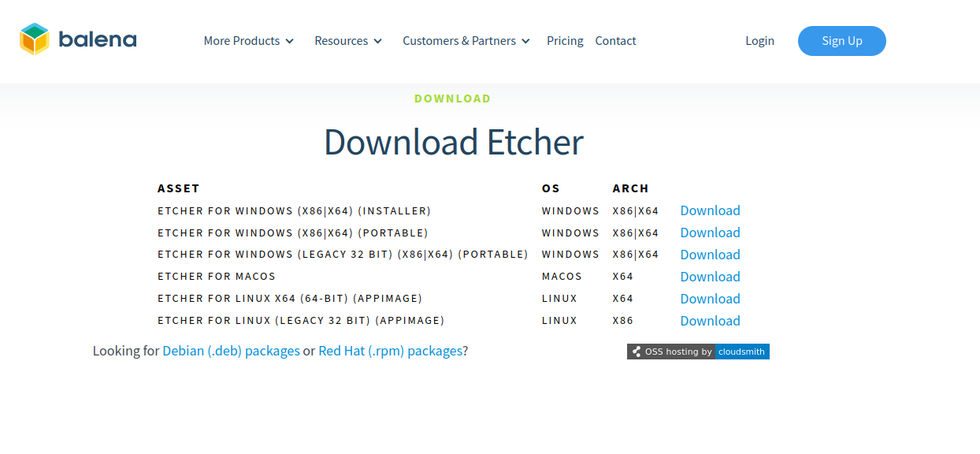Viewport: 980px width, 454px height.
Task: Click the More Products menu label
Action: pyautogui.click(x=241, y=41)
